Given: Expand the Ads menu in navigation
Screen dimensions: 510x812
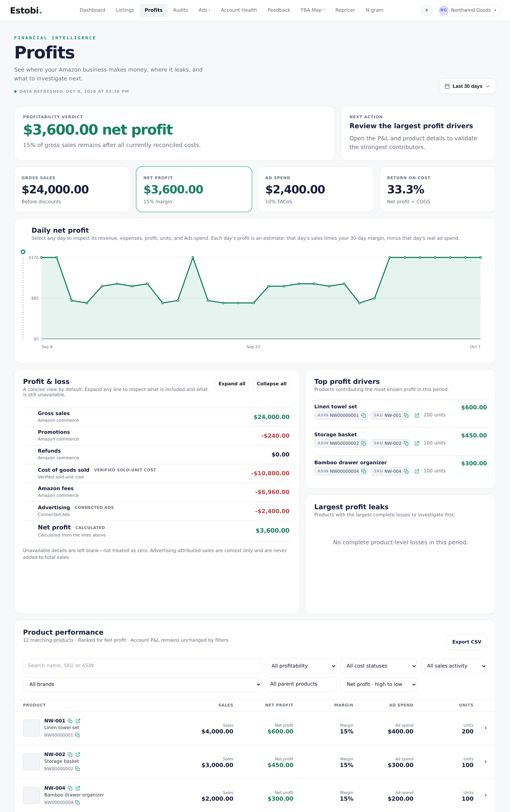Looking at the screenshot, I should [x=204, y=10].
